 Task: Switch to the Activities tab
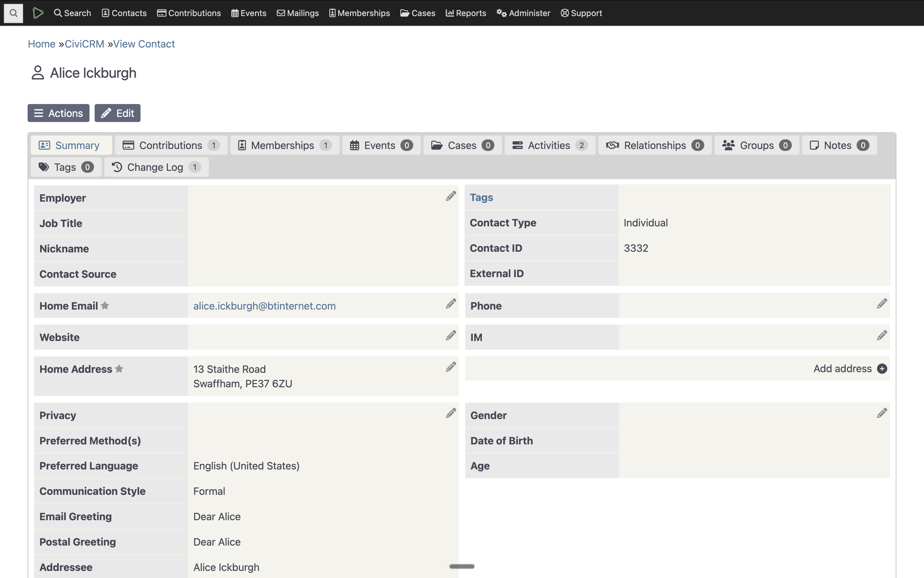[x=550, y=145]
